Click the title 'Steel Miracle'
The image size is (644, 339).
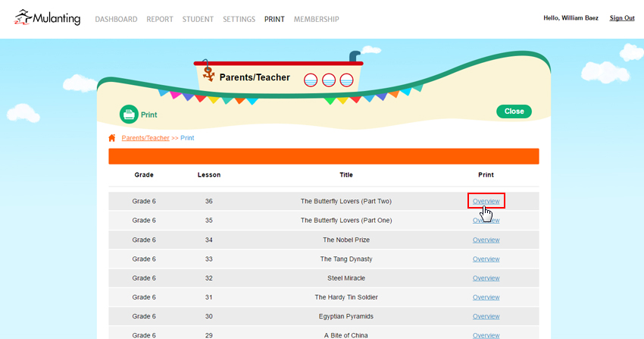(346, 278)
